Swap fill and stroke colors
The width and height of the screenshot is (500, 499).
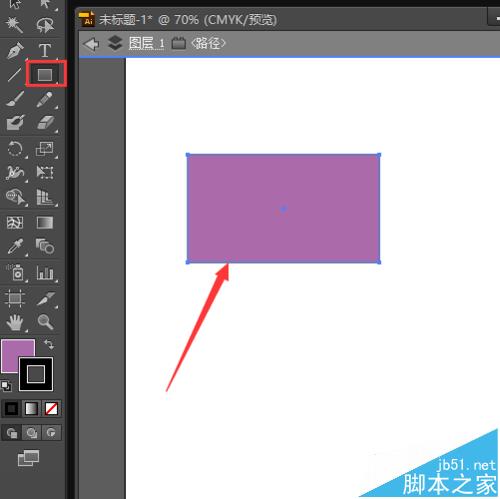49,344
